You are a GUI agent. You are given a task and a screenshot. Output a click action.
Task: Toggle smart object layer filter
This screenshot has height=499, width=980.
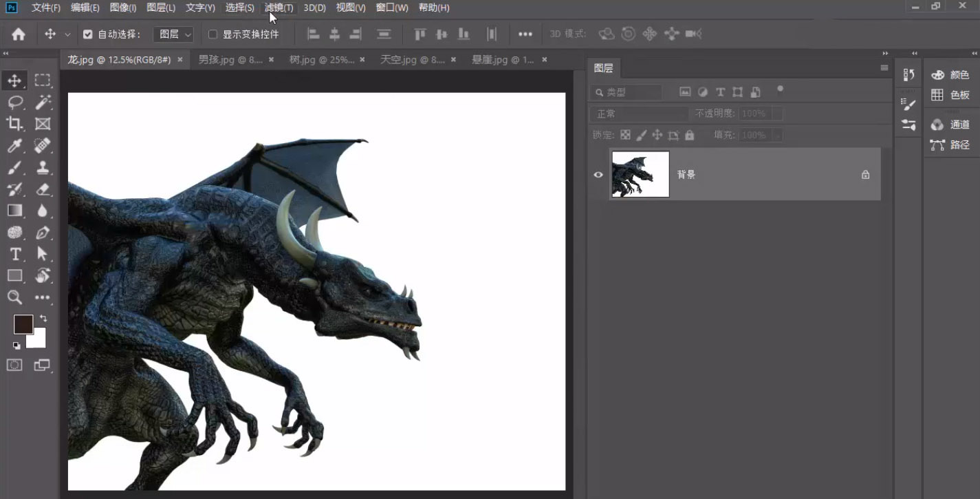[x=755, y=92]
